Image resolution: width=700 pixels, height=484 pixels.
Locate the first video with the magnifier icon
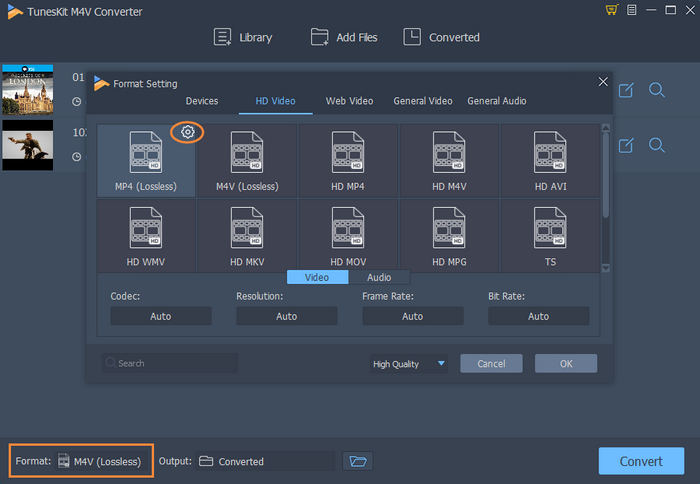[657, 90]
